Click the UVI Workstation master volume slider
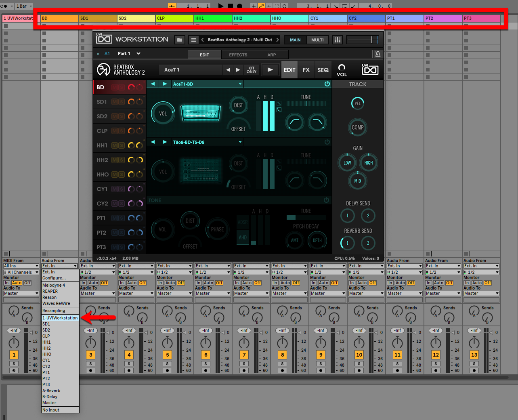This screenshot has width=518, height=420. pyautogui.click(x=363, y=40)
